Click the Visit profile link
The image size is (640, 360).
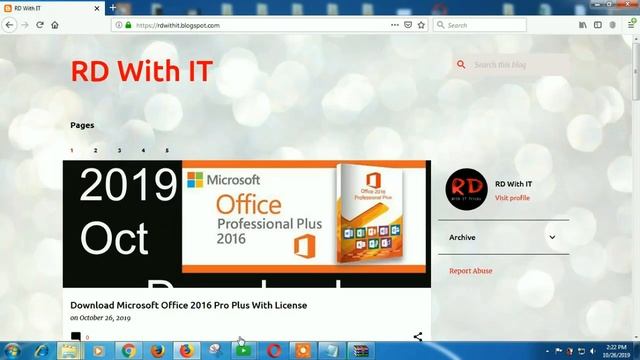click(x=512, y=198)
